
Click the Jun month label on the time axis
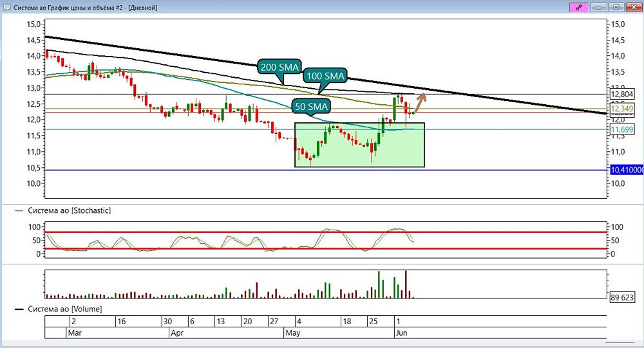point(401,333)
